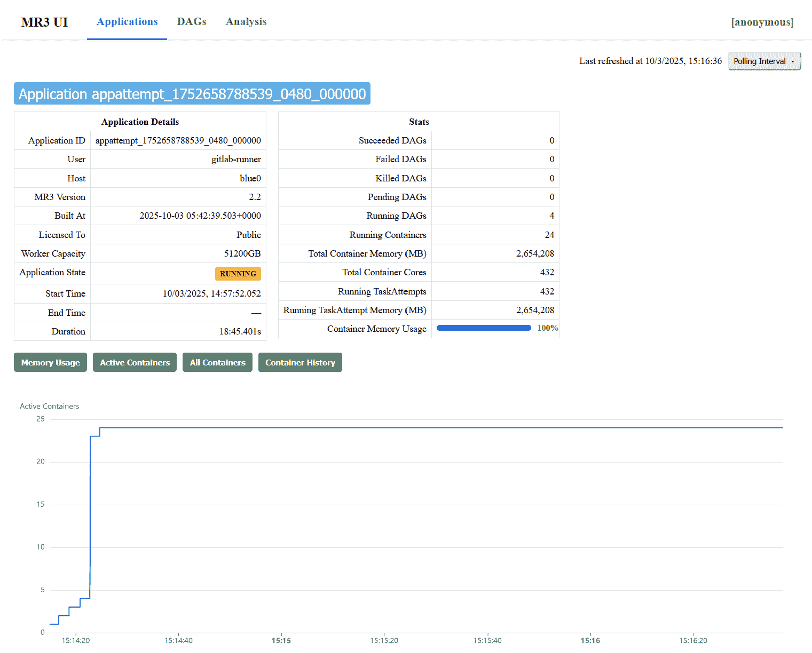View the All Containers chart
Image resolution: width=812 pixels, height=653 pixels.
point(217,362)
